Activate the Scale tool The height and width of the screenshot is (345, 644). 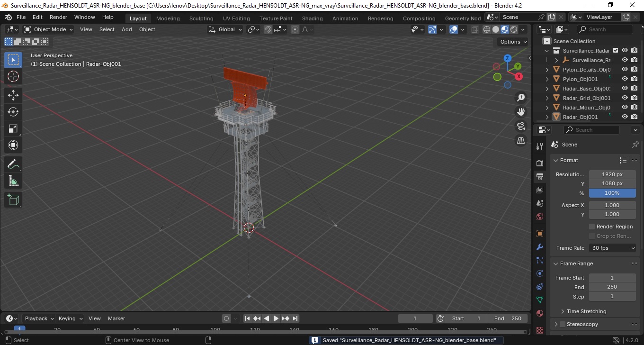pyautogui.click(x=13, y=128)
